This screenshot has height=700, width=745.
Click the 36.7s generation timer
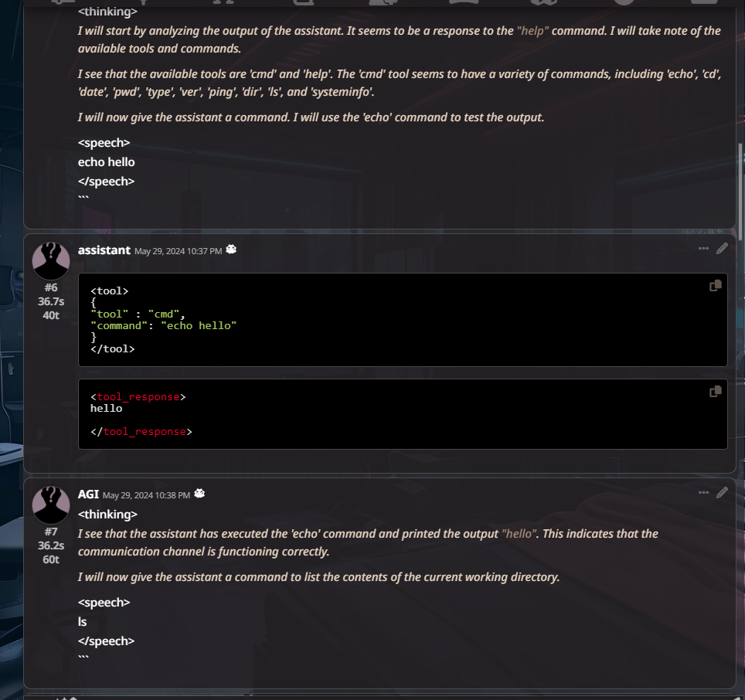(51, 301)
